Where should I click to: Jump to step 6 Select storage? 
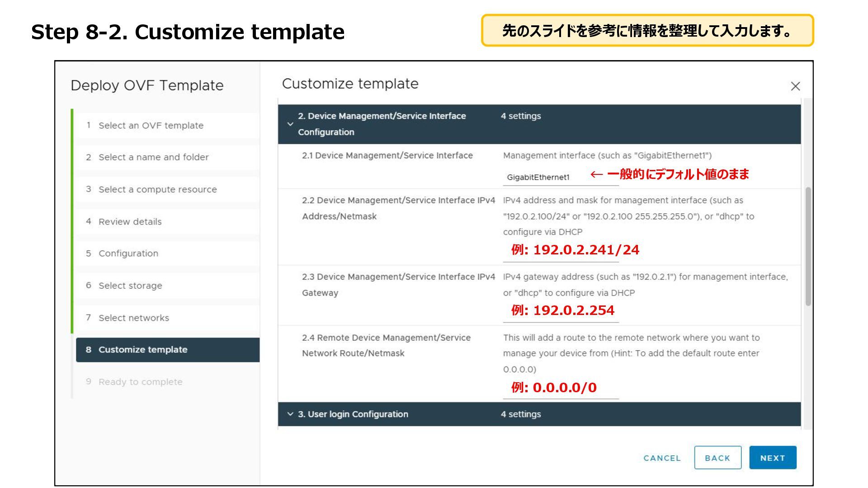click(x=130, y=286)
